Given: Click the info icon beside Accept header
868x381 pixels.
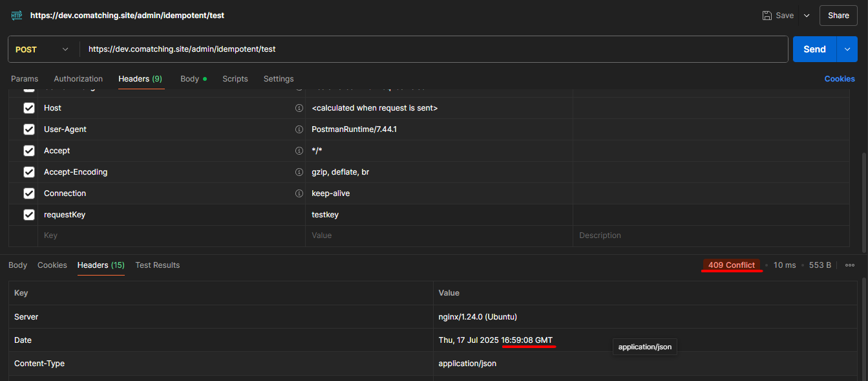Looking at the screenshot, I should pyautogui.click(x=299, y=151).
